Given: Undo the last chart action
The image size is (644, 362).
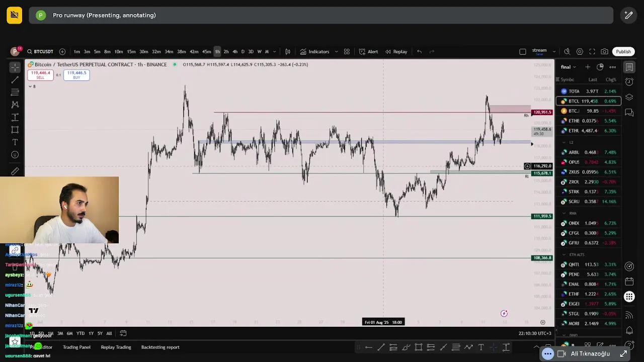Looking at the screenshot, I should (419, 51).
